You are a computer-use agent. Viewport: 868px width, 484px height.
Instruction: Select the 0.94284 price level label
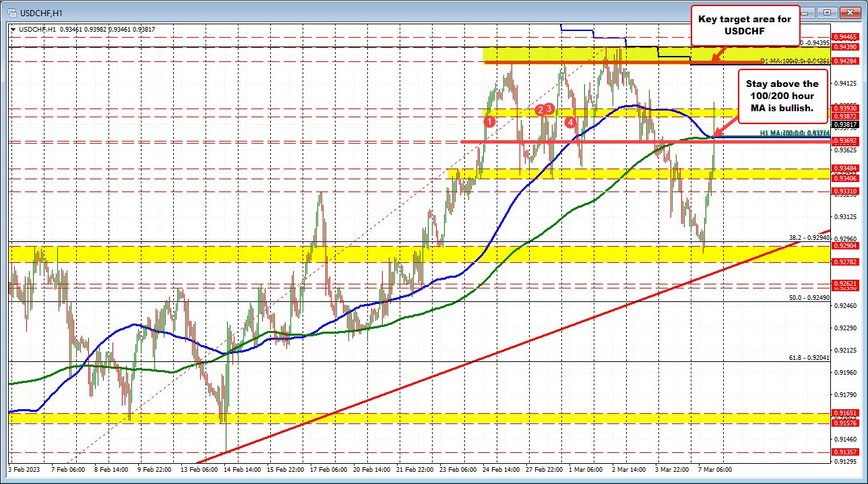(x=846, y=61)
